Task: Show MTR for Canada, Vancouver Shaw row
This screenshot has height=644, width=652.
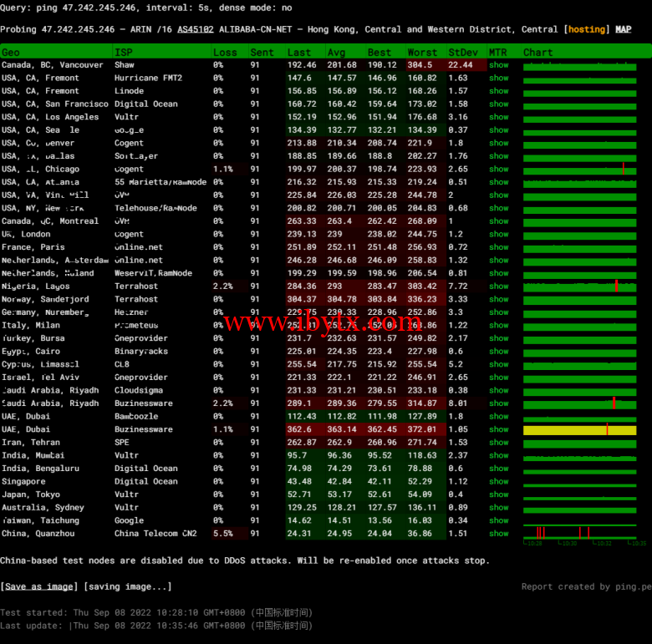Action: (499, 65)
